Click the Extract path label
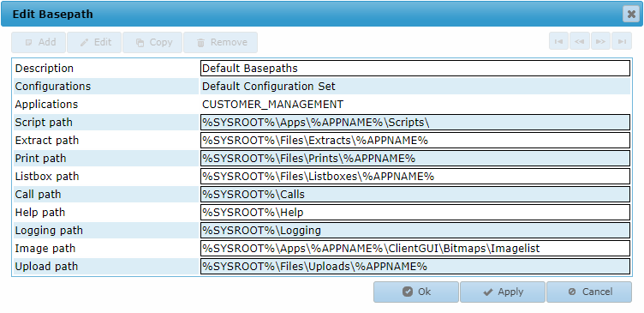 (x=47, y=141)
